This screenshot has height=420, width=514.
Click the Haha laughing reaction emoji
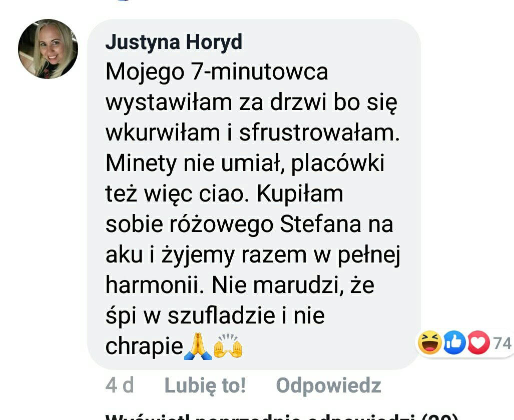coord(430,342)
